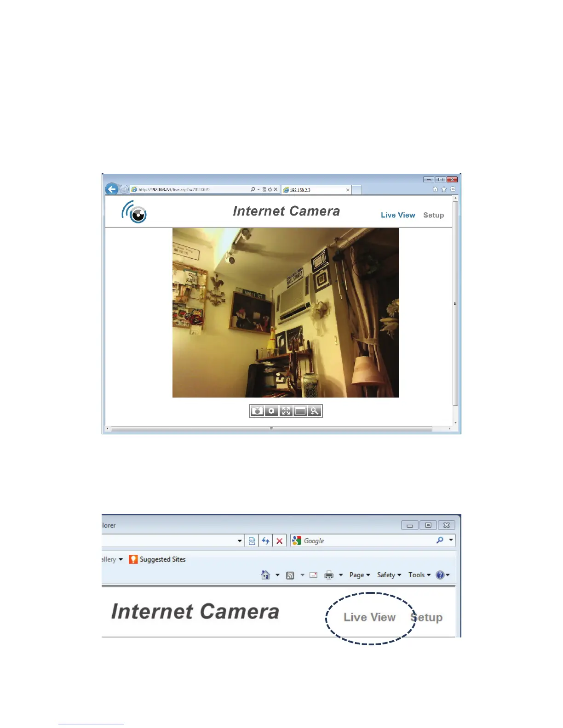Click the horizontal scrollbar of upper browser
The width and height of the screenshot is (563, 728).
pyautogui.click(x=271, y=428)
